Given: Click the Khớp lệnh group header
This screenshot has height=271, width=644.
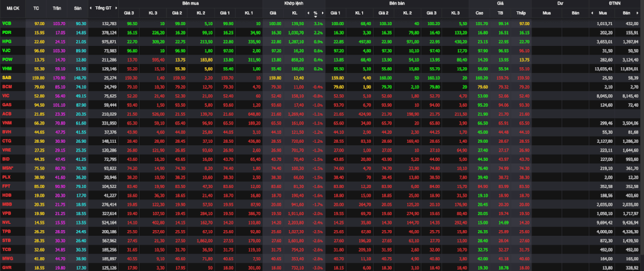Looking at the screenshot, I should (x=294, y=3).
